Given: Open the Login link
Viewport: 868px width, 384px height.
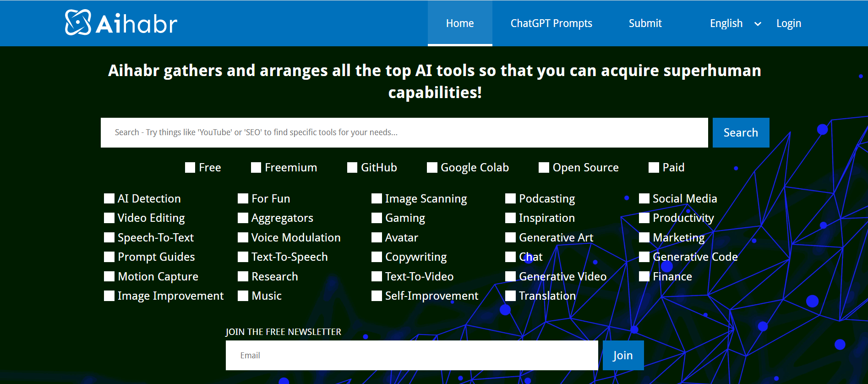Looking at the screenshot, I should [x=788, y=23].
